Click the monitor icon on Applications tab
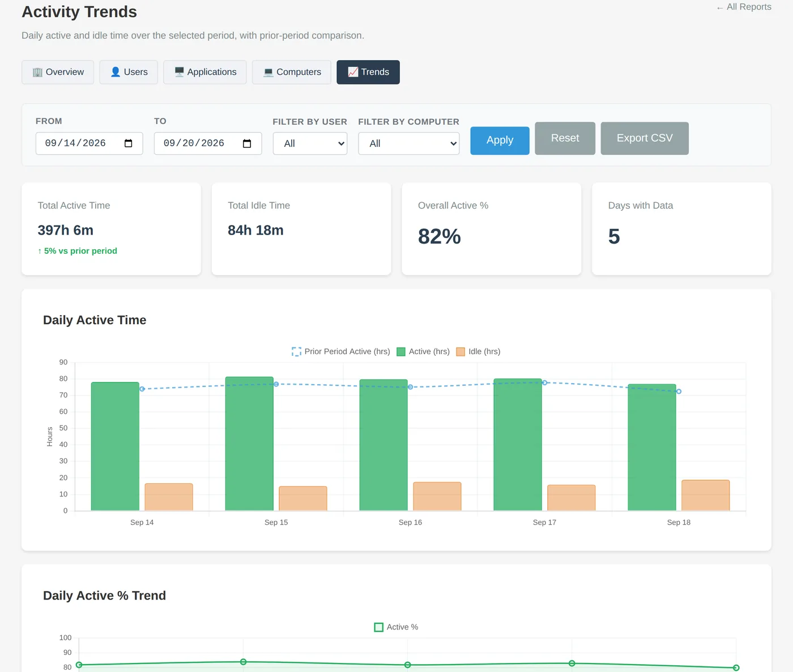 (x=179, y=72)
